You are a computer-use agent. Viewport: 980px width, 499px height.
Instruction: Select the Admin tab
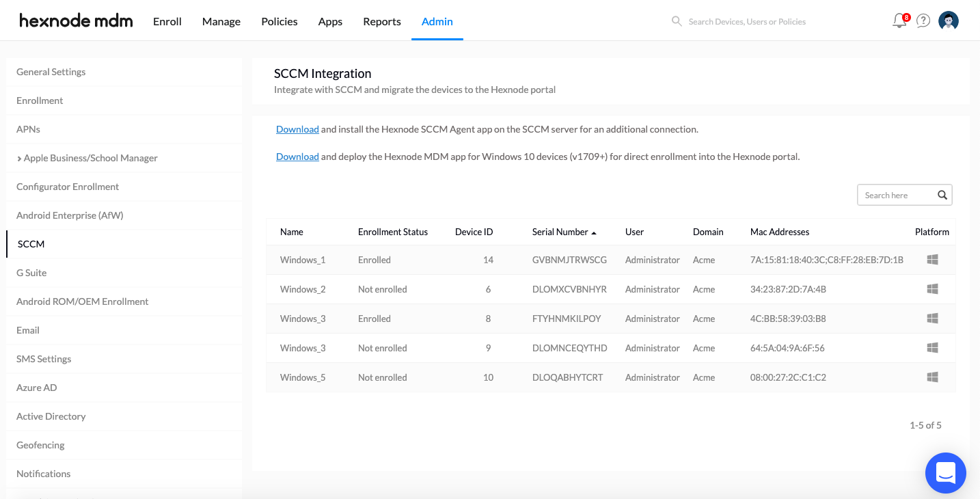coord(437,21)
